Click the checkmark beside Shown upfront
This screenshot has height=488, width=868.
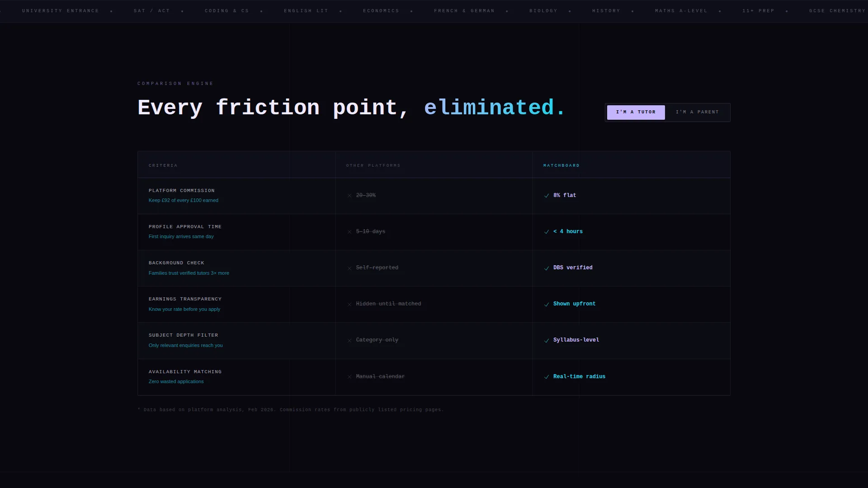point(547,305)
